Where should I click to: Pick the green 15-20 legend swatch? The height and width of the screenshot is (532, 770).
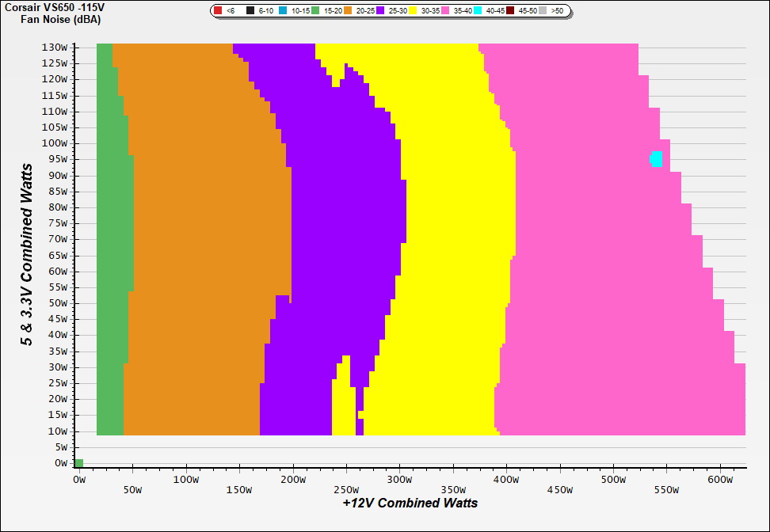click(314, 11)
